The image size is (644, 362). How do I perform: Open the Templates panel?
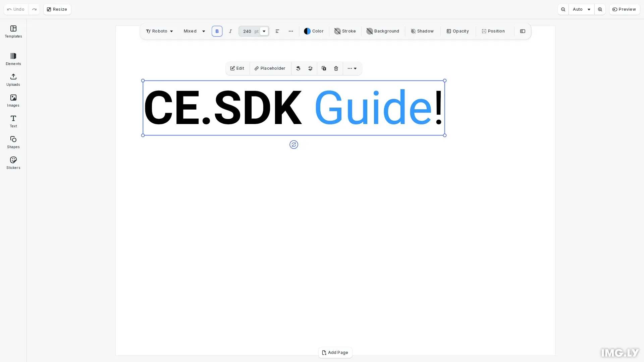tap(13, 32)
